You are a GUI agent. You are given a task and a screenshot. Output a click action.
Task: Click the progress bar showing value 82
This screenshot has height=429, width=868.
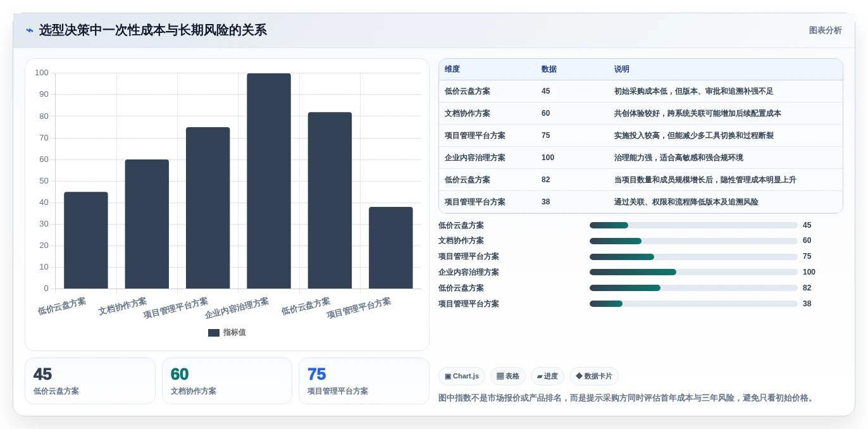click(x=693, y=288)
